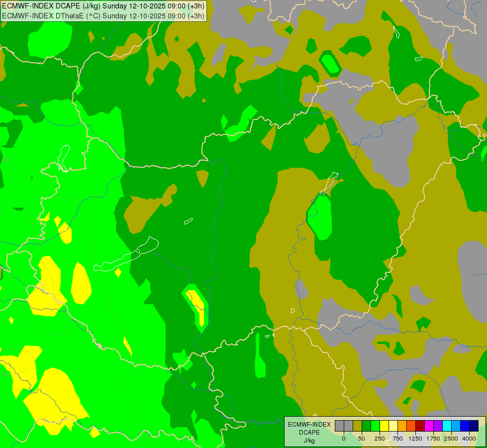The width and height of the screenshot is (487, 448).
Task: Click the ECMWF-INDEX DCAPE title line
Action: pyautogui.click(x=103, y=6)
